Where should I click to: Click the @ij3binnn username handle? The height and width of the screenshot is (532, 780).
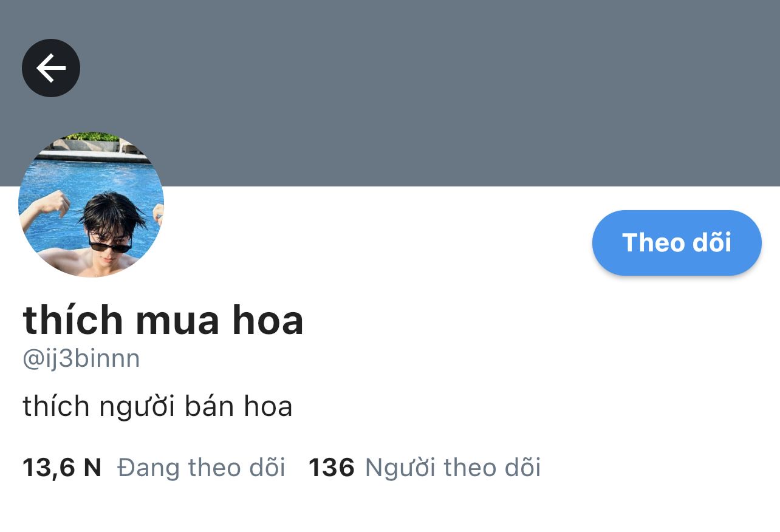(81, 359)
